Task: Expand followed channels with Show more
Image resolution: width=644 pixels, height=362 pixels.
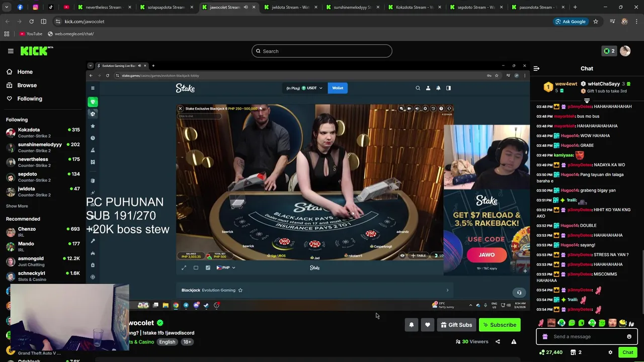Action: pos(17,206)
